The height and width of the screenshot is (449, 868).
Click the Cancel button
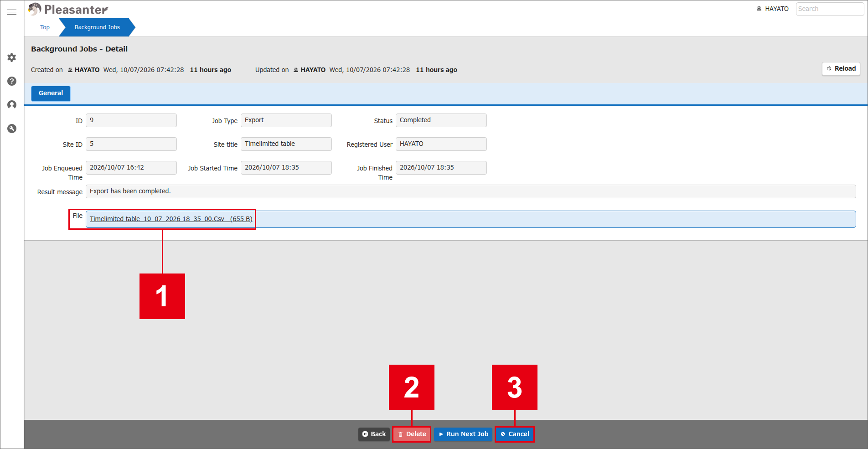coord(514,434)
